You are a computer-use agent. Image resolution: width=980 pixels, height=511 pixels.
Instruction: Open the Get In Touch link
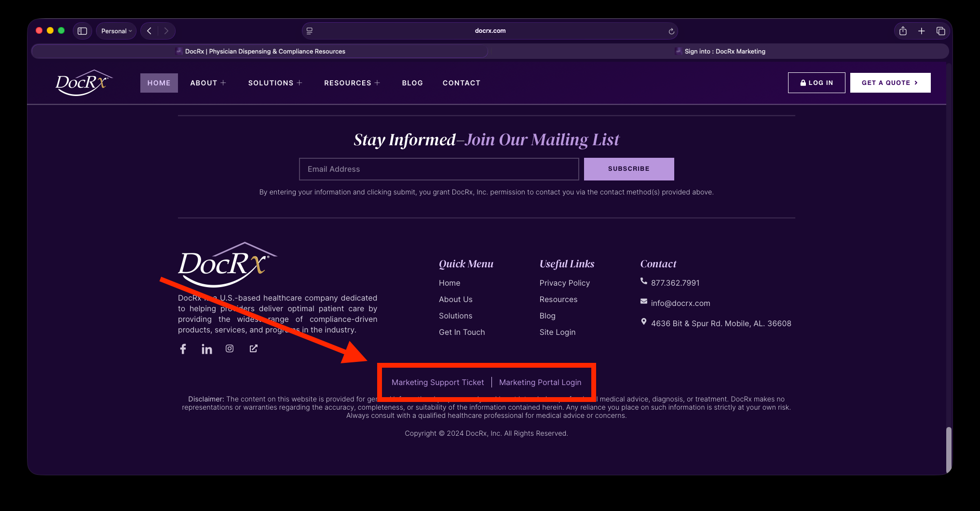click(x=462, y=332)
